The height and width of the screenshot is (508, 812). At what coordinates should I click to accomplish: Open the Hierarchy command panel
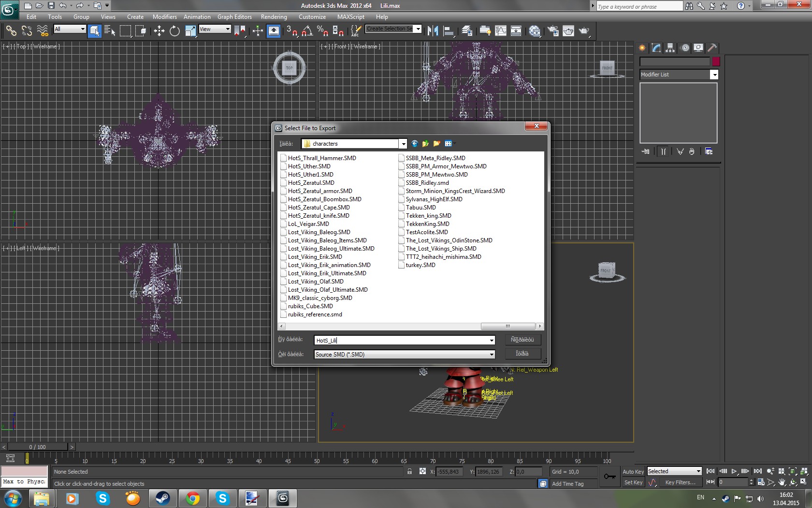[x=670, y=48]
